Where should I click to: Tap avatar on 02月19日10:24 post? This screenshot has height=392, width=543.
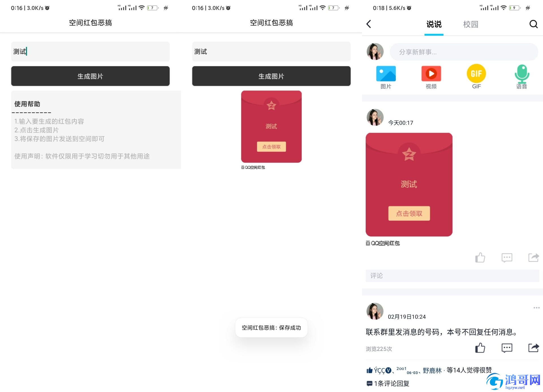375,311
